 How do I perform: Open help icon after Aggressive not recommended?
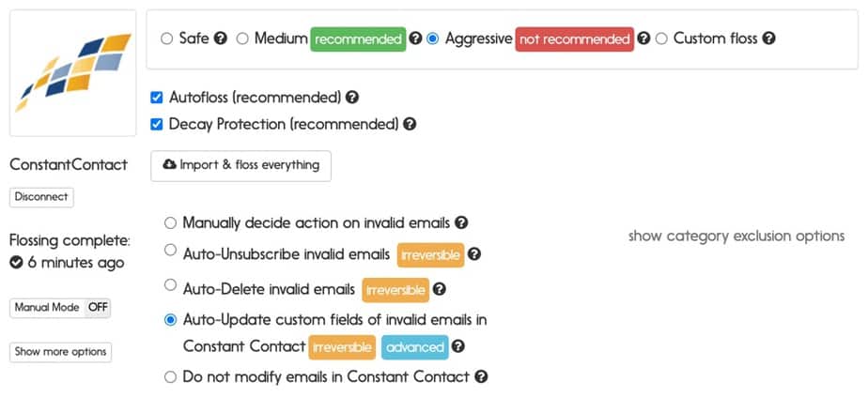pos(643,38)
